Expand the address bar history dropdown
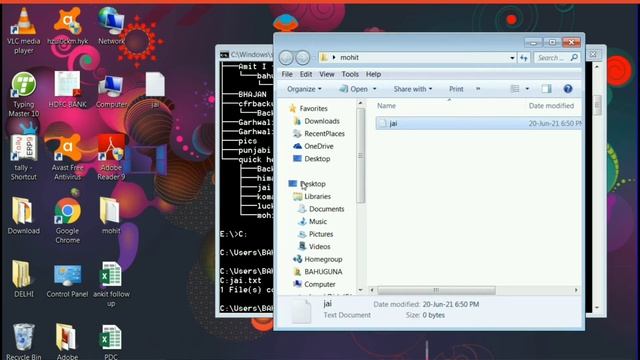Viewport: 640px width, 360px height. point(512,58)
